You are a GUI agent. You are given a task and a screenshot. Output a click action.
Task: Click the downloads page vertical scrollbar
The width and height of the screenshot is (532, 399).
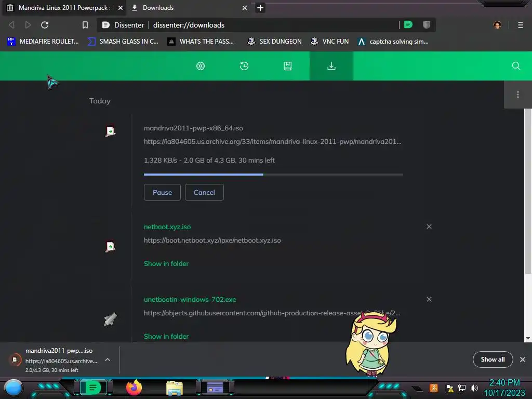tap(528, 191)
